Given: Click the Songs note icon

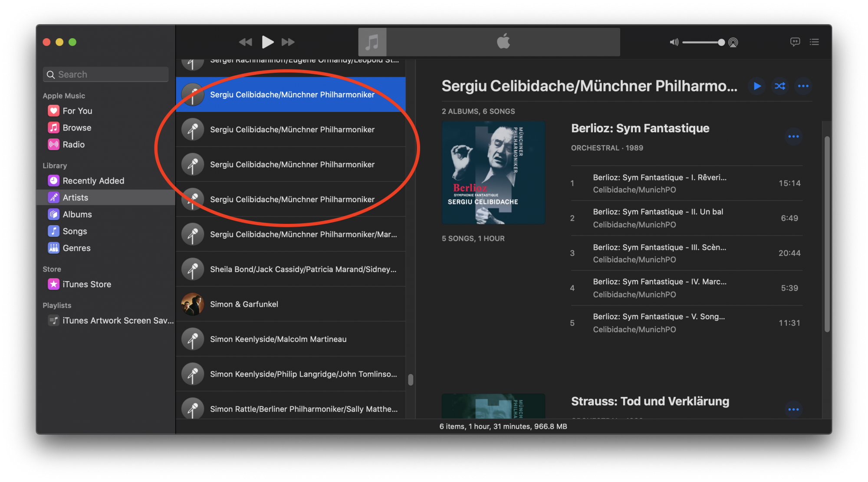Looking at the screenshot, I should 53,231.
